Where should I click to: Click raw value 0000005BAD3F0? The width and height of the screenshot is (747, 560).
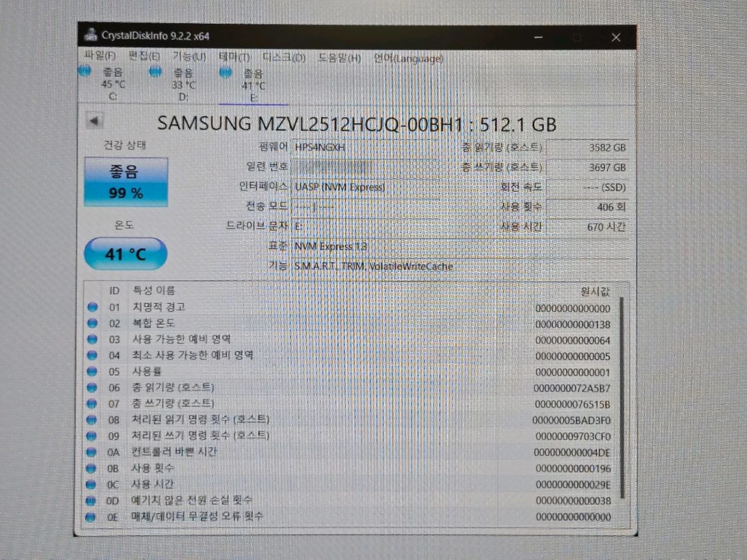tap(571, 420)
